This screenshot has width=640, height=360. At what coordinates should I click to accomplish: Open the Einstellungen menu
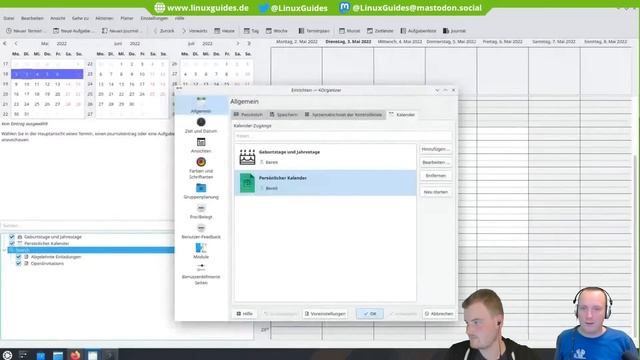154,18
